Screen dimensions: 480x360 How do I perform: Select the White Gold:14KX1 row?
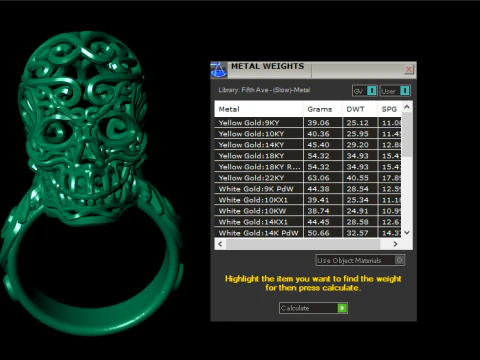[x=308, y=222]
